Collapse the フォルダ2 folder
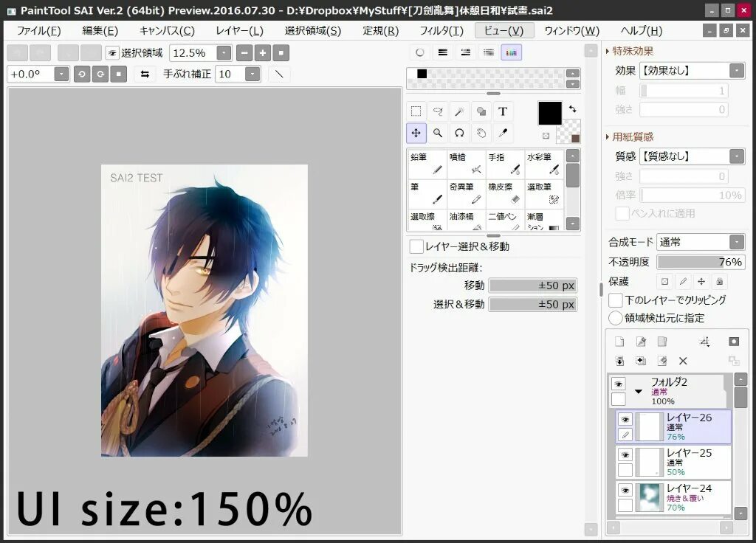Image resolution: width=756 pixels, height=543 pixels. [639, 391]
